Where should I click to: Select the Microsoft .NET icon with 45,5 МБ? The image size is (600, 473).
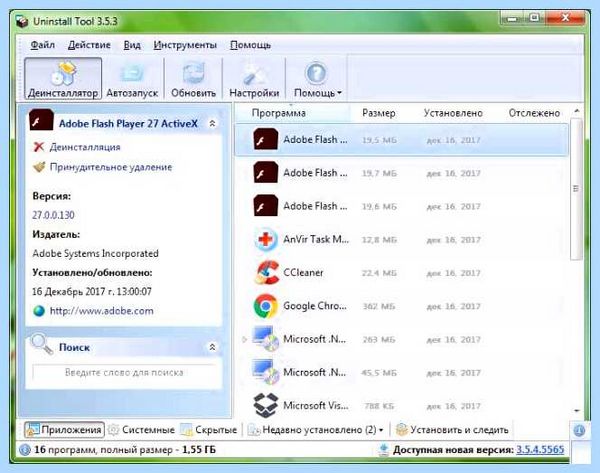pyautogui.click(x=266, y=372)
